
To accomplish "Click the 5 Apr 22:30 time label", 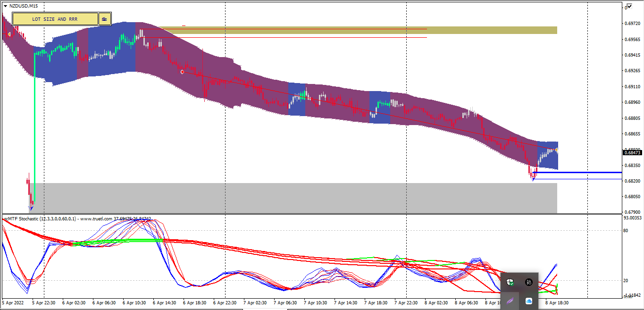I will click(44, 302).
